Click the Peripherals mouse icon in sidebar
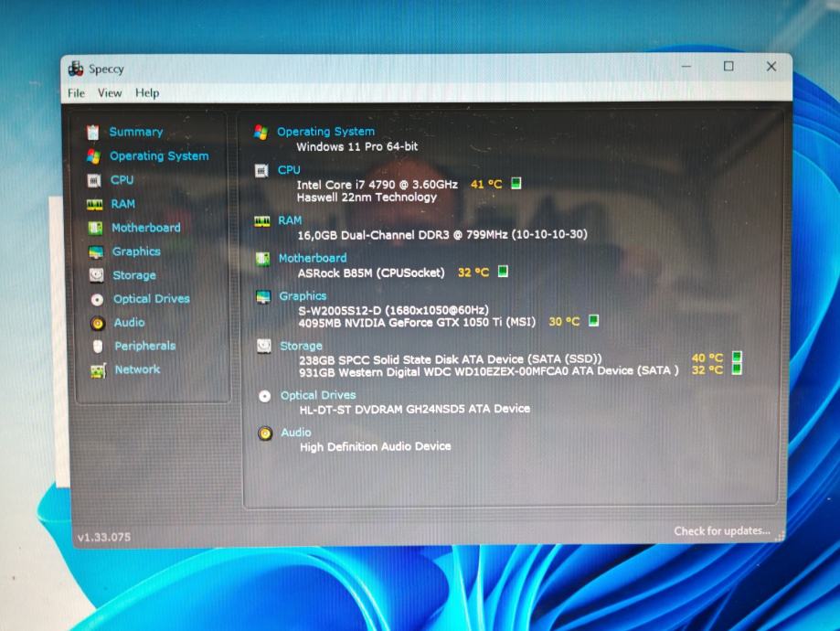The height and width of the screenshot is (631, 840). point(98,347)
